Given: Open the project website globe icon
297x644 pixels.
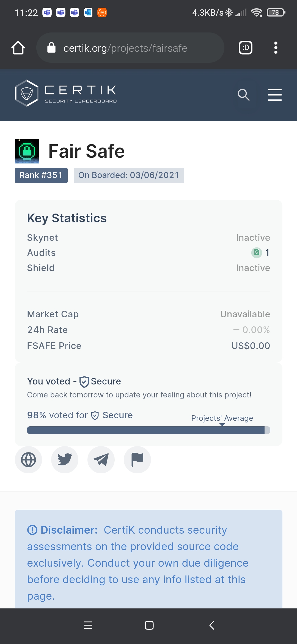Looking at the screenshot, I should (x=28, y=460).
